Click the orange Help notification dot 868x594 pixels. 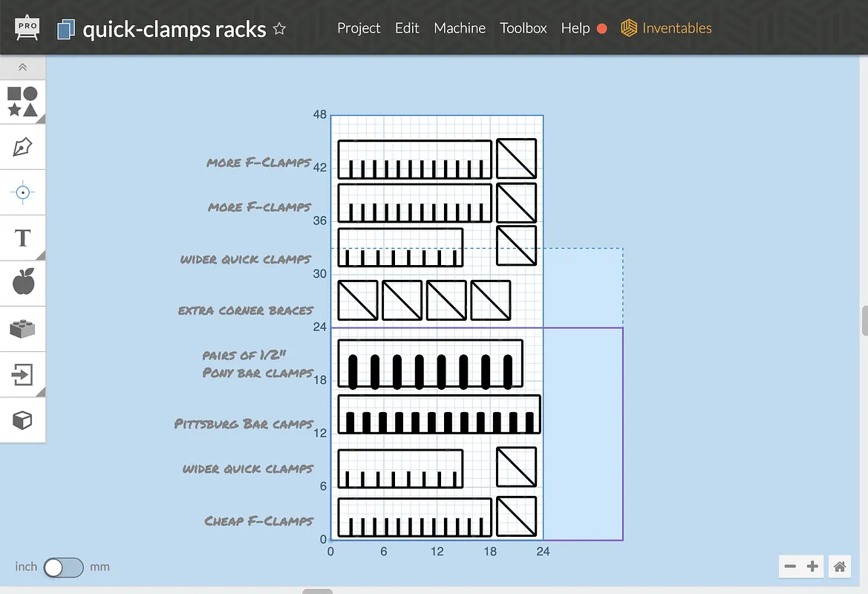(x=601, y=29)
